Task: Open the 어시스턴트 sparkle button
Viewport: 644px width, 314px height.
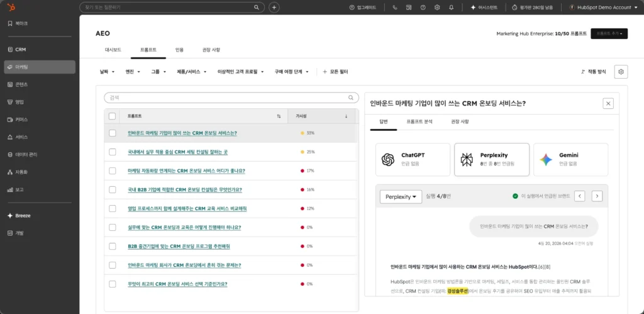Action: pyautogui.click(x=484, y=8)
